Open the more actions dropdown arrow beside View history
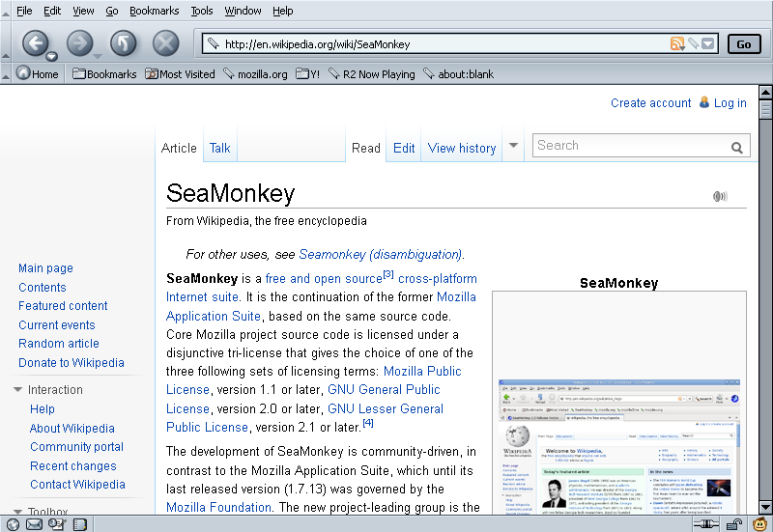773x532 pixels. pyautogui.click(x=513, y=146)
